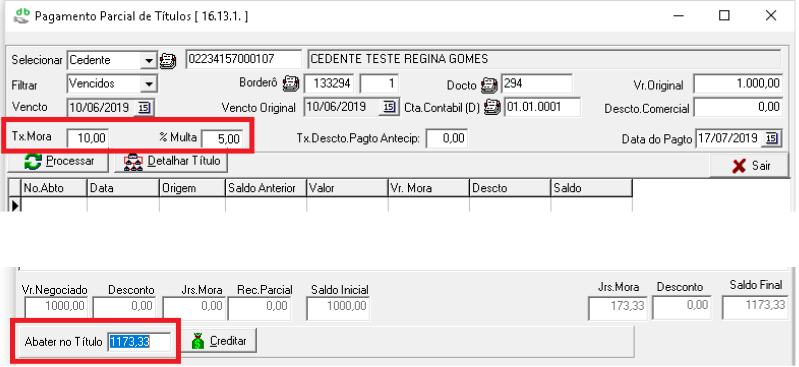Open lookup icon next to Selecionar dropdown
The height and width of the screenshot is (367, 799).
(x=168, y=61)
